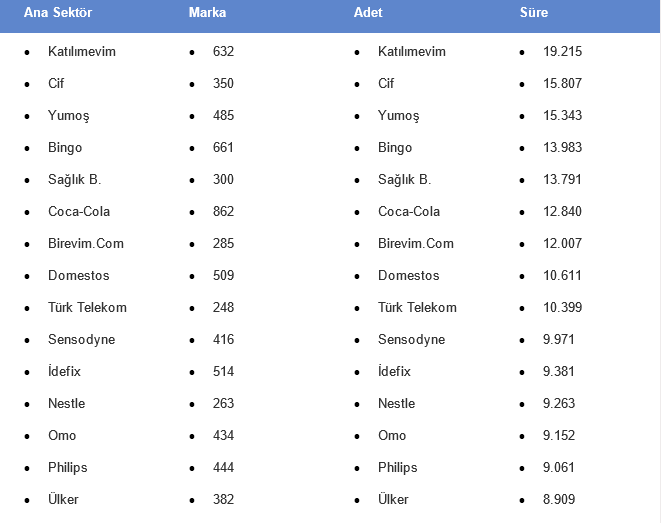Click Sensodyne in the Ana Sektör column
Viewport: 661px width, 523px height.
[81, 339]
